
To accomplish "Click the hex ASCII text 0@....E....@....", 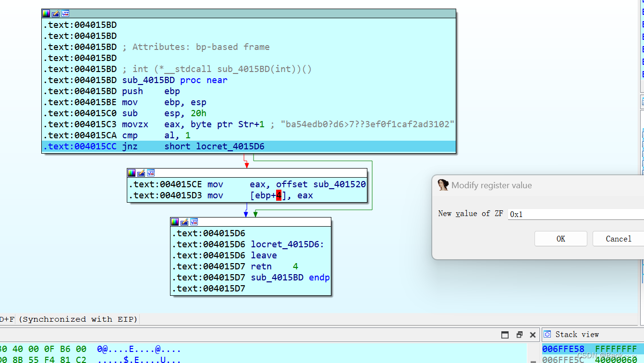I will [x=139, y=349].
